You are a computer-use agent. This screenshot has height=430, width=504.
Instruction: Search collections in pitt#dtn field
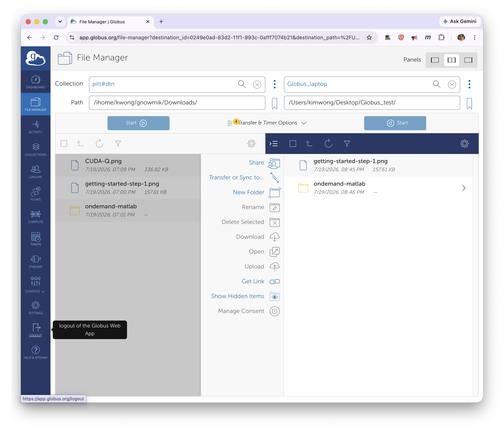click(x=242, y=84)
